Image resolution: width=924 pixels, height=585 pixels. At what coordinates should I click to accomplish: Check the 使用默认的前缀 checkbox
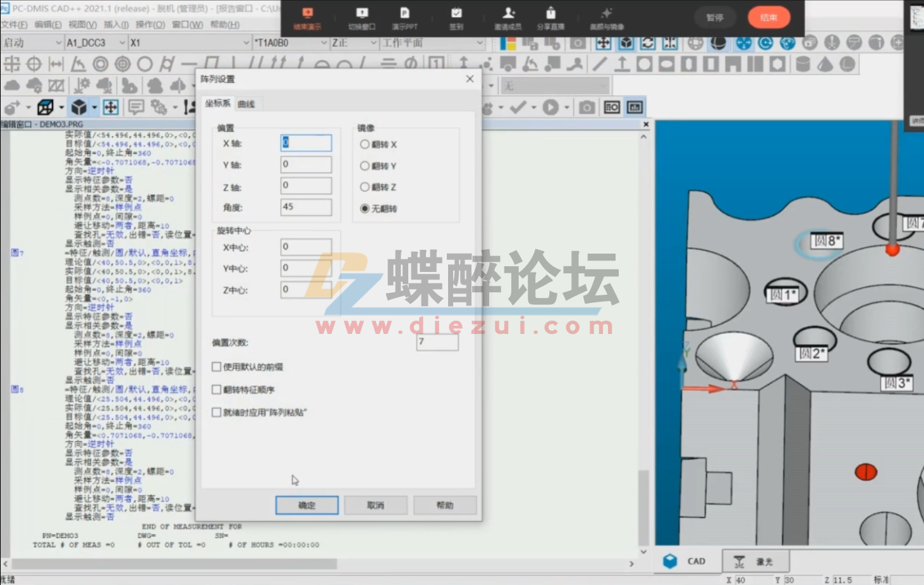pos(217,367)
